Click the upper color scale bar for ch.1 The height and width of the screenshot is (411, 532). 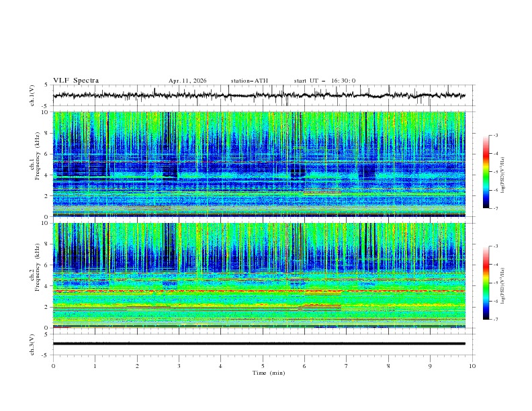(486, 172)
